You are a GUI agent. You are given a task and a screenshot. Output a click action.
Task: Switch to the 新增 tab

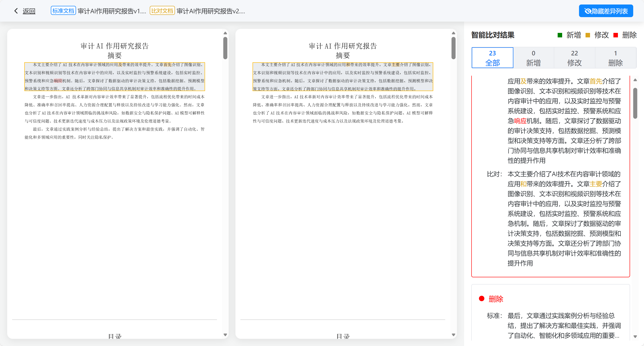tap(533, 58)
